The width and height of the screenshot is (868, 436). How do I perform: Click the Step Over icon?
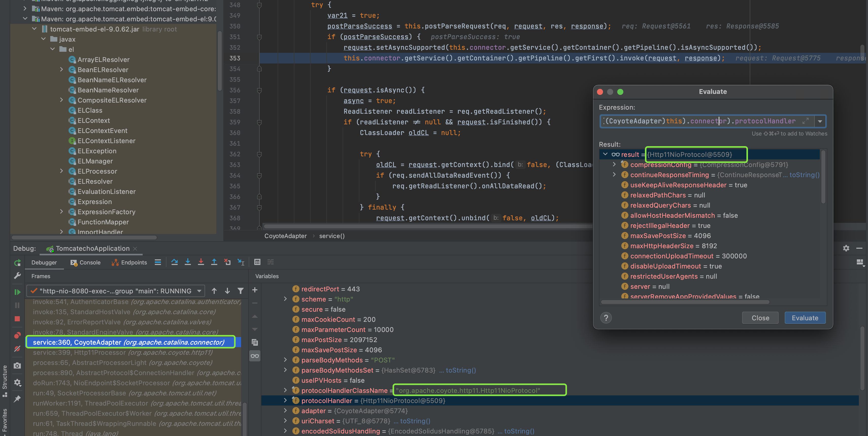click(174, 262)
